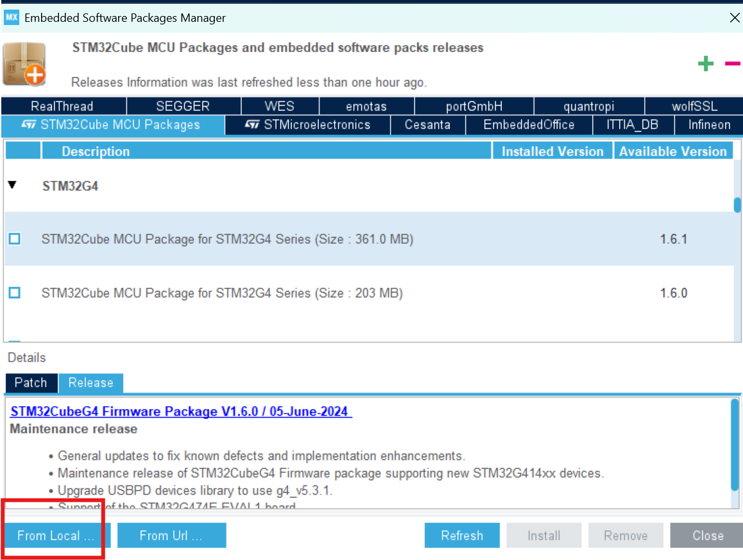Screen dimensions: 743x560
Task: Click the 1.6.0 available version cell
Action: pyautogui.click(x=674, y=293)
